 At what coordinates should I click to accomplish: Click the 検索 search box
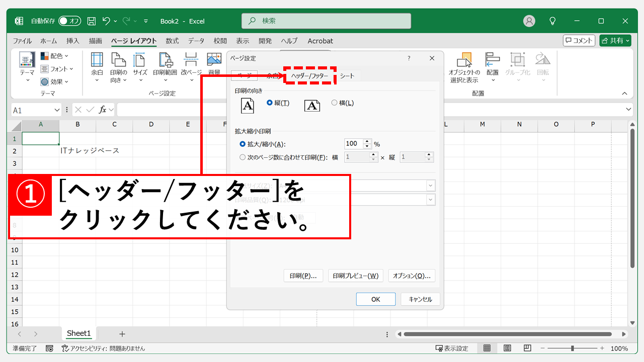[x=326, y=21]
